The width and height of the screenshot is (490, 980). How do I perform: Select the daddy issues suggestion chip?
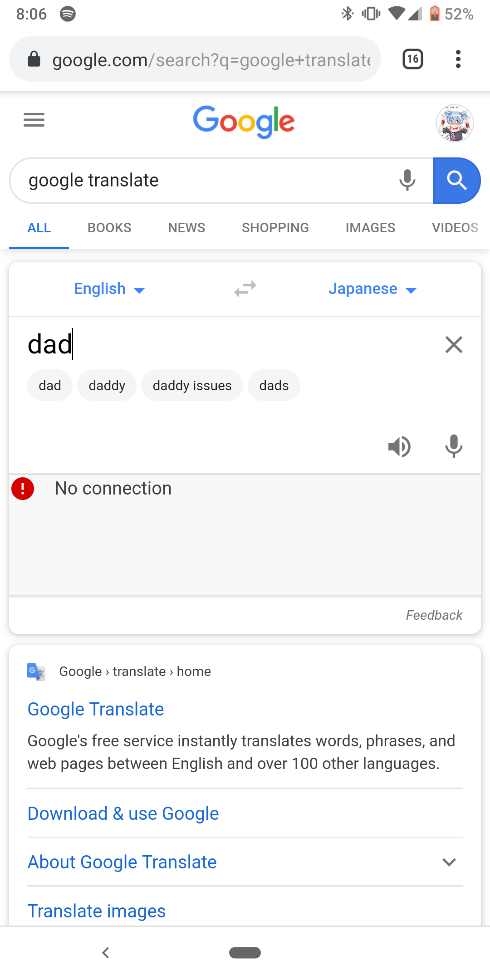(x=191, y=385)
